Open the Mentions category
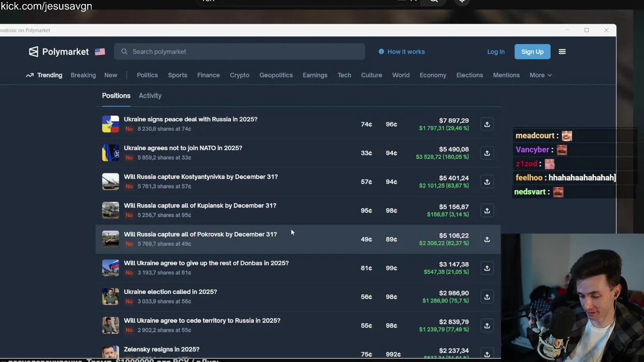This screenshot has height=362, width=644. coord(506,75)
